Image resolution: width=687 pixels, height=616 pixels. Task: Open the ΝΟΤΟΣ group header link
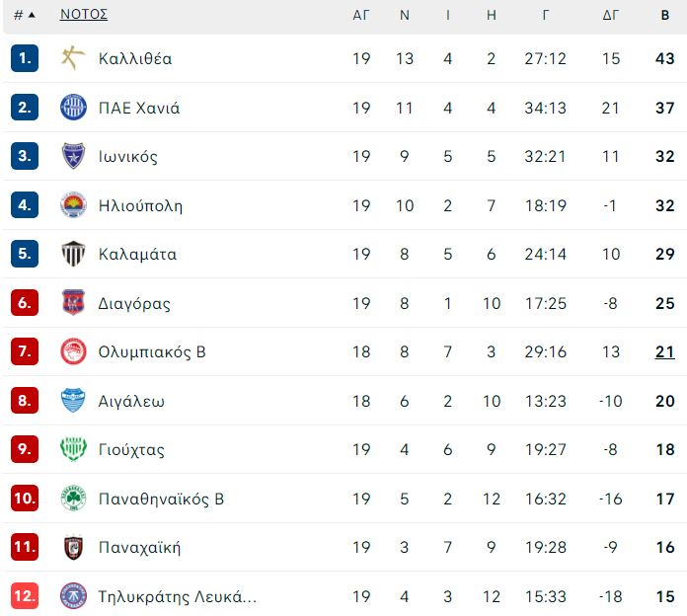tap(84, 14)
